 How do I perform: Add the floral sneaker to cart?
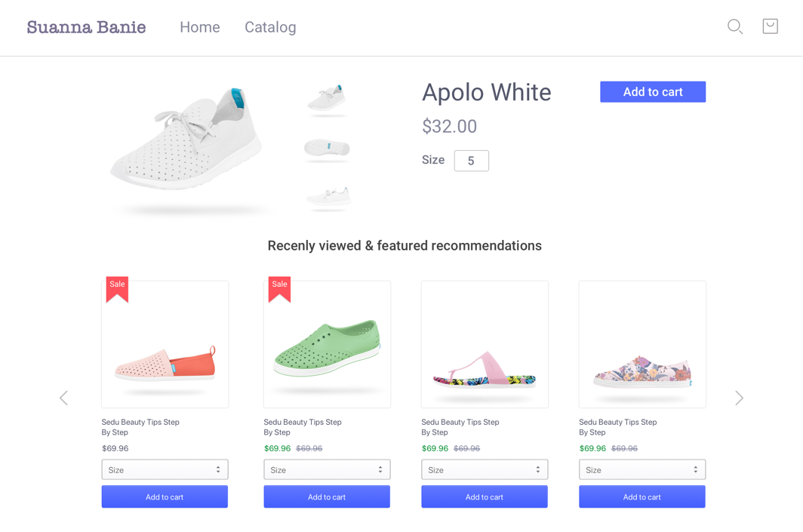[642, 497]
